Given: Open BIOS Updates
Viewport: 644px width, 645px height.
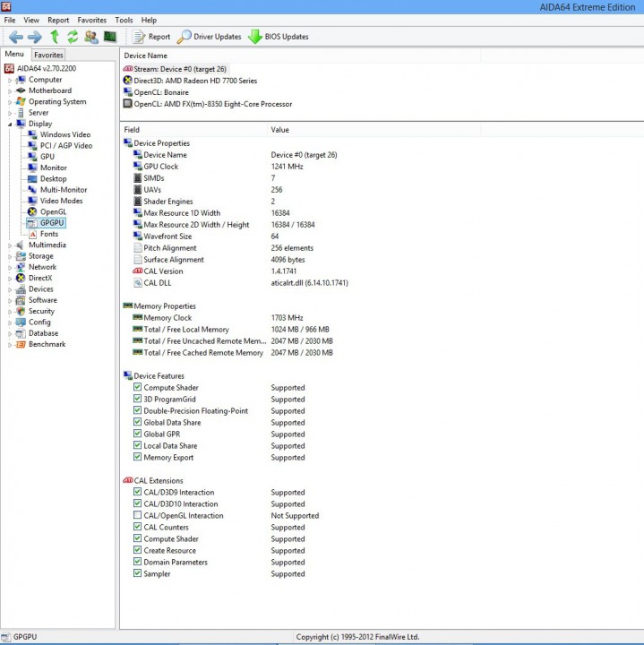Looking at the screenshot, I should pos(278,37).
